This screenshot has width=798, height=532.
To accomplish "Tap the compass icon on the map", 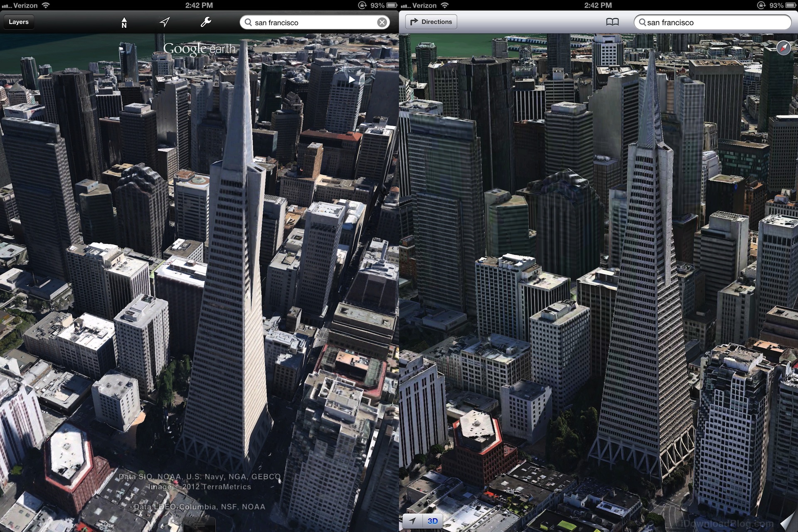I will [x=783, y=48].
